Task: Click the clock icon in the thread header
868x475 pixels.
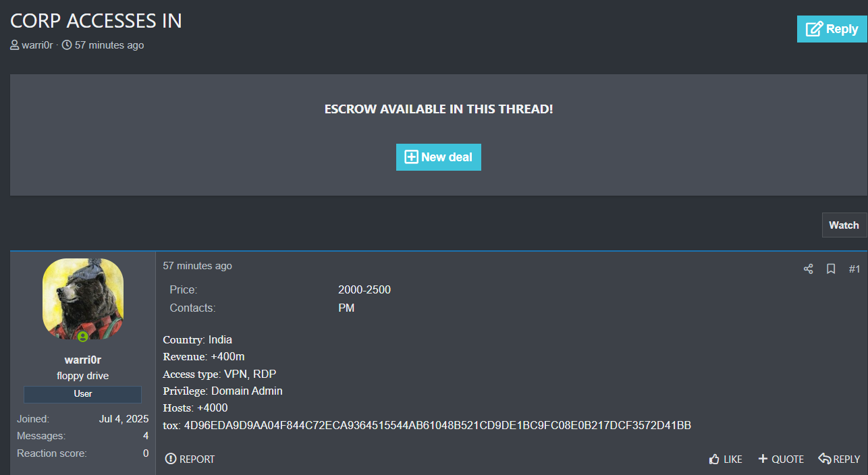Action: pyautogui.click(x=67, y=45)
